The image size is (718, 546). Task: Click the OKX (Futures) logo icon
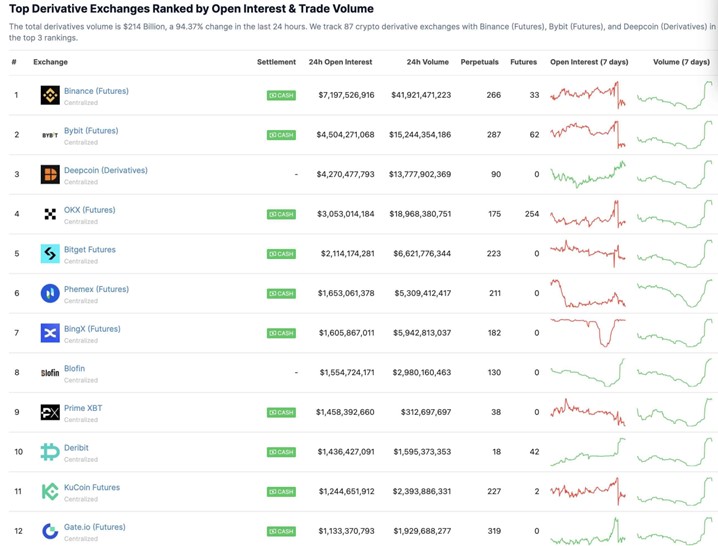click(49, 214)
